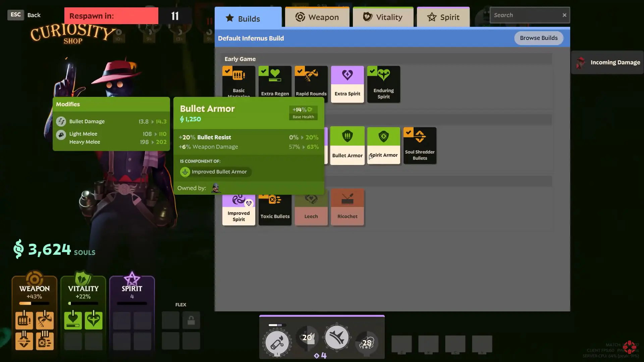Click the Owned by hero portrait
Screen dimensions: 644x362
click(216, 188)
